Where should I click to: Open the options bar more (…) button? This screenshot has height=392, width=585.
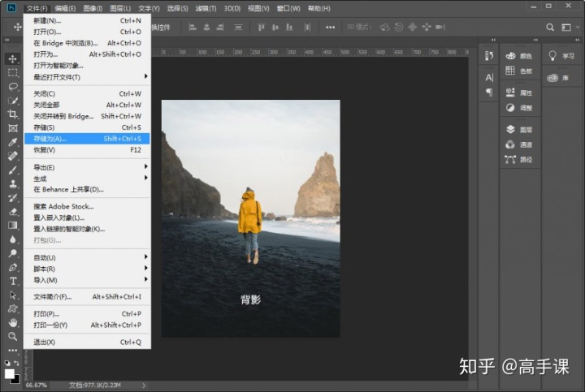(330, 28)
